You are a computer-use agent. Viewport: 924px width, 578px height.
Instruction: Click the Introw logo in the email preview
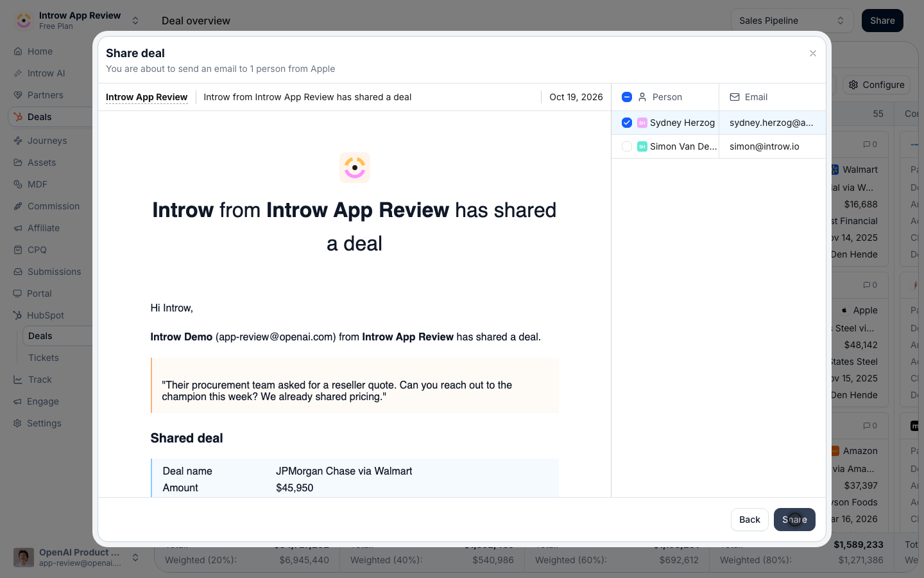coord(355,168)
